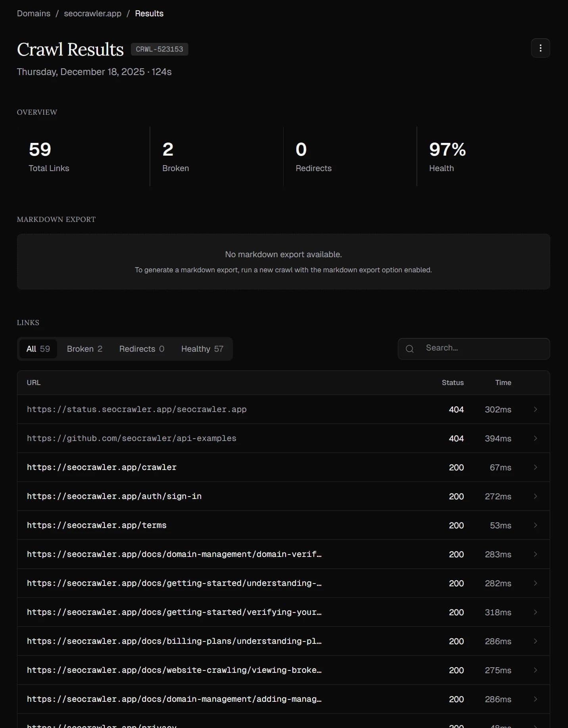Click the 53ms time value
This screenshot has height=728, width=568.
(500, 525)
